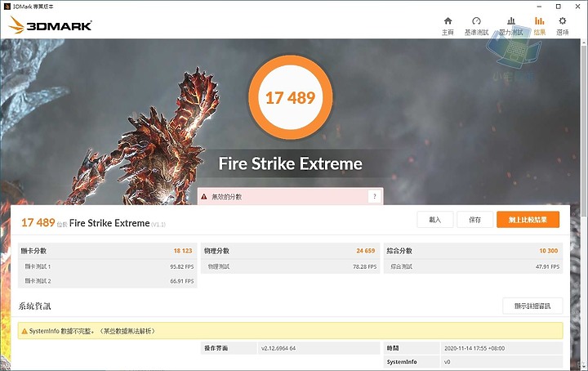Click the graphics test 2 row 66.91 FPS
The image size is (588, 371).
pos(107,281)
